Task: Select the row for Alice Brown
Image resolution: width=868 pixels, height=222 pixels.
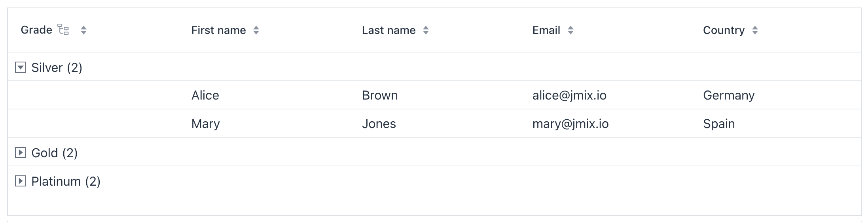Action: click(x=205, y=95)
